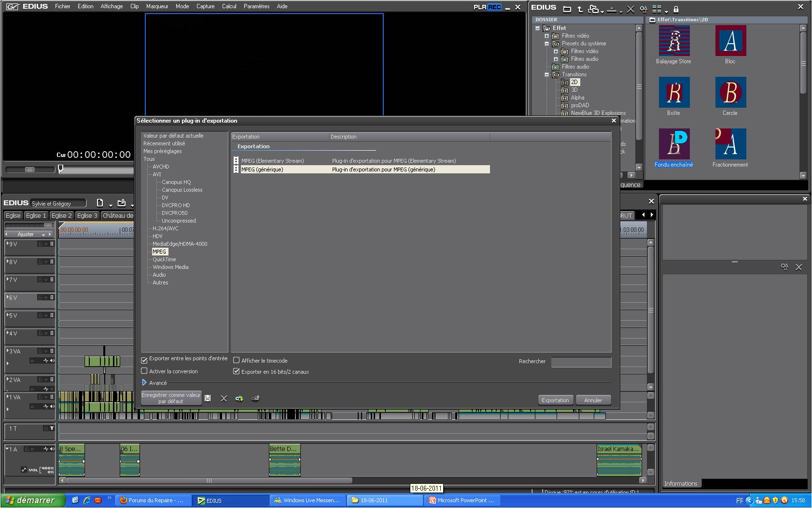Toggle the lock on track 2 VA
Screen dimensions: 812x508
coord(41,380)
